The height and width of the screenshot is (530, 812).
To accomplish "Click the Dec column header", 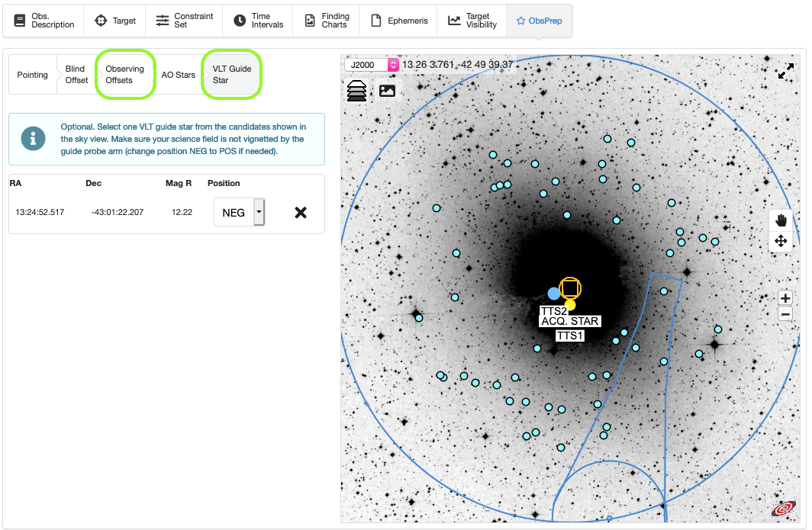I will (x=94, y=183).
